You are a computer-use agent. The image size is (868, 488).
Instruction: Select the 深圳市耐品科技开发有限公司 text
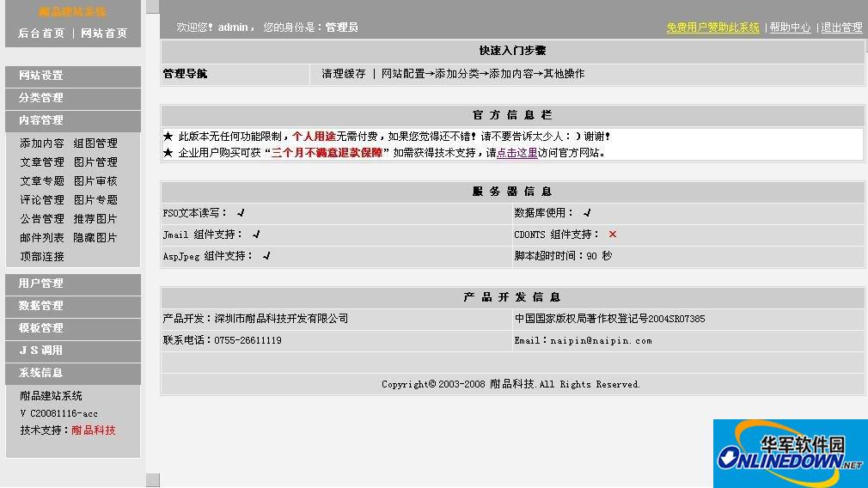[x=281, y=319]
